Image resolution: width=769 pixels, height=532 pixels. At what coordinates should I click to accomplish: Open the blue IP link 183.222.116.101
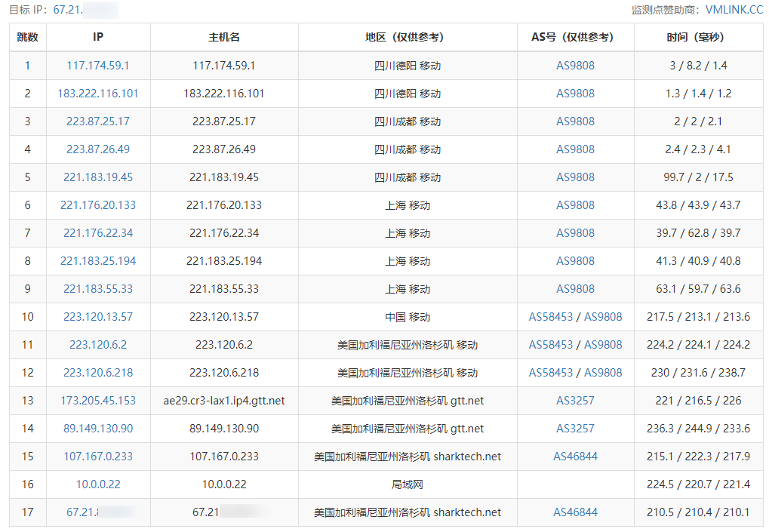[x=98, y=94]
